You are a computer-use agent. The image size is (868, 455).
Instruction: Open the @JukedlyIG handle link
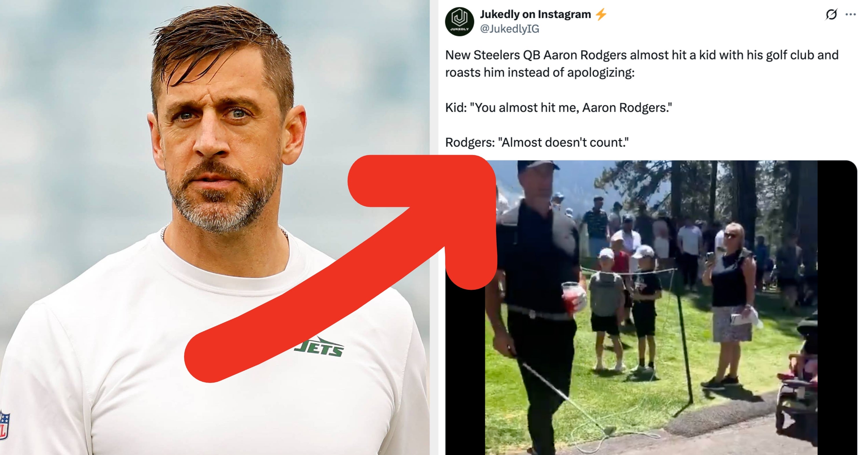point(509,29)
